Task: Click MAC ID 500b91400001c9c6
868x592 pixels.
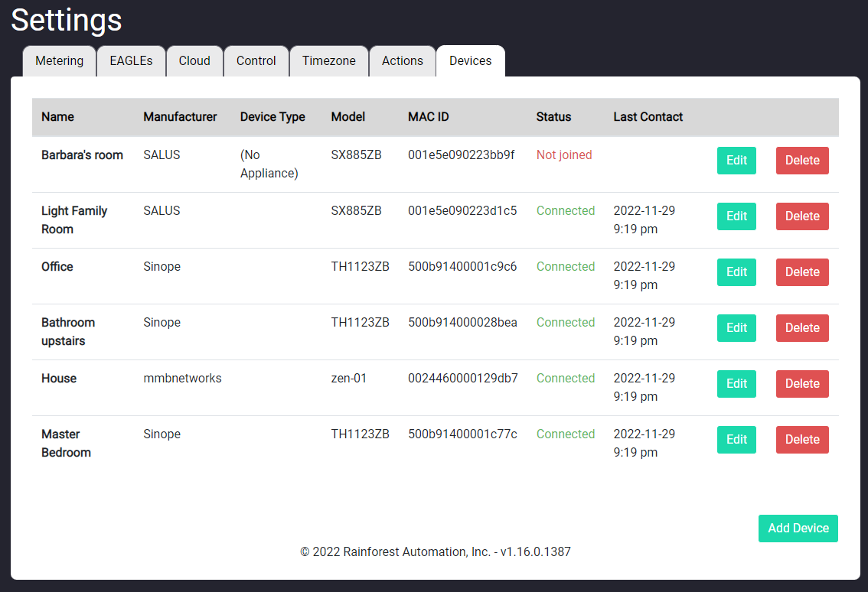Action: [462, 267]
